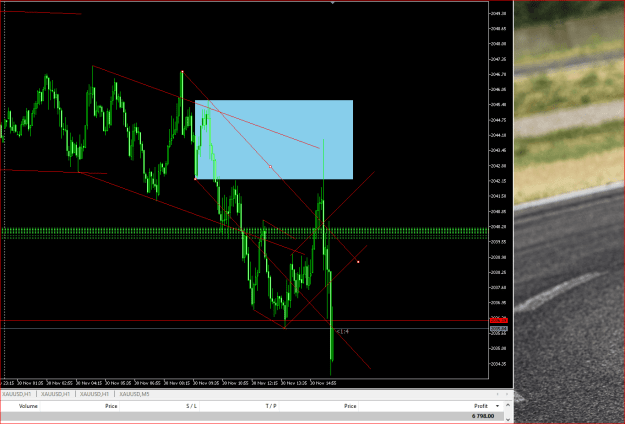Image resolution: width=625 pixels, height=424 pixels.
Task: Click the Price column header next to Volume
Action: 111,406
